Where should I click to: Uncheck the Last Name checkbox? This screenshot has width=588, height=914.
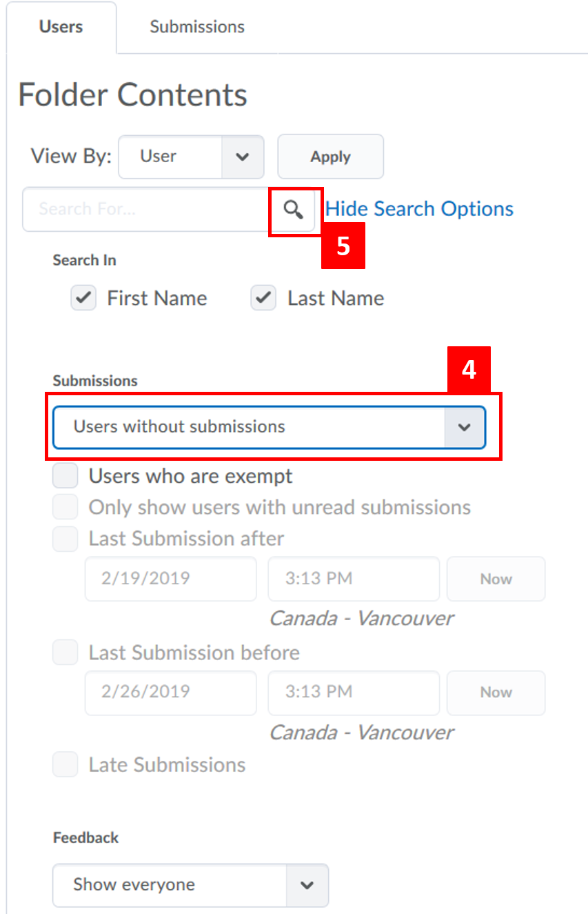tap(263, 299)
